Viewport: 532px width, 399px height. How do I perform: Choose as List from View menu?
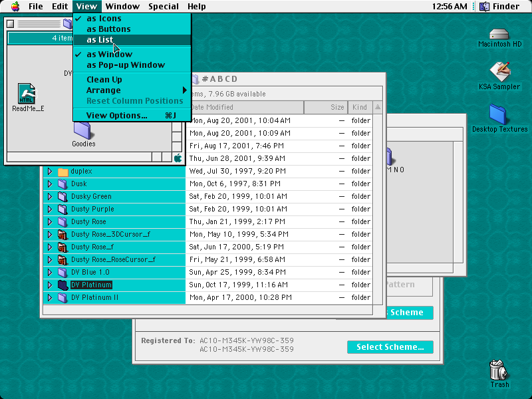tap(132, 40)
